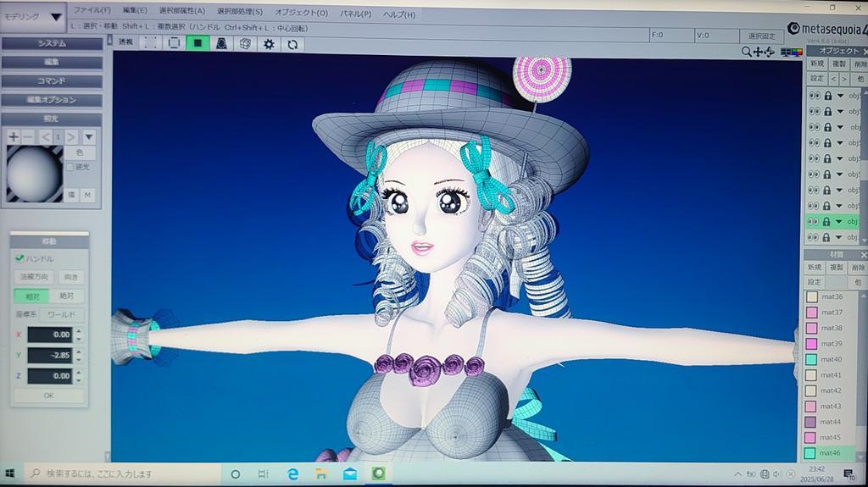Click the rotate view icon beside pan
The width and height of the screenshot is (868, 487).
pos(770,52)
